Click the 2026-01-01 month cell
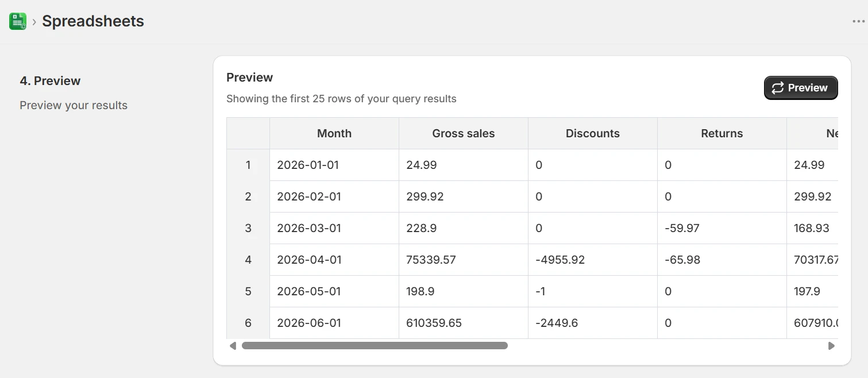This screenshot has width=868, height=378. tap(334, 165)
